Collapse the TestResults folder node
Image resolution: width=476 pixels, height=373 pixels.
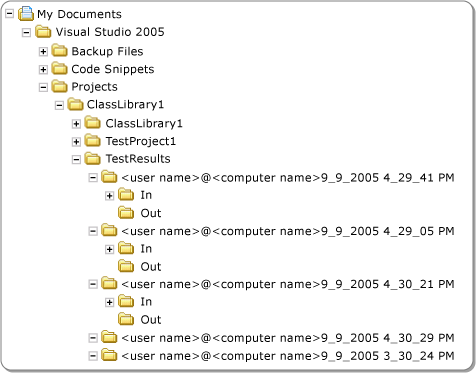click(76, 159)
